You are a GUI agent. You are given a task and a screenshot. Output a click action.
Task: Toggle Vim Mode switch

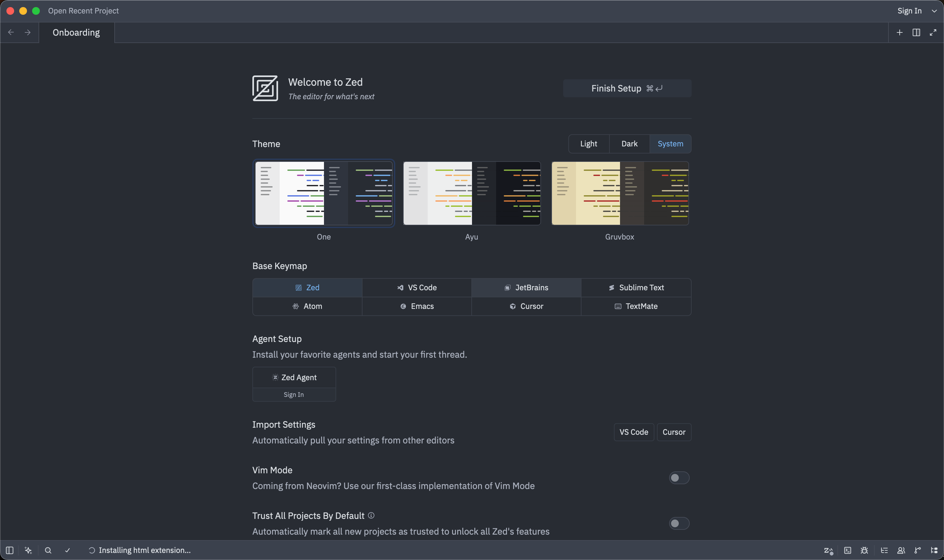(679, 478)
